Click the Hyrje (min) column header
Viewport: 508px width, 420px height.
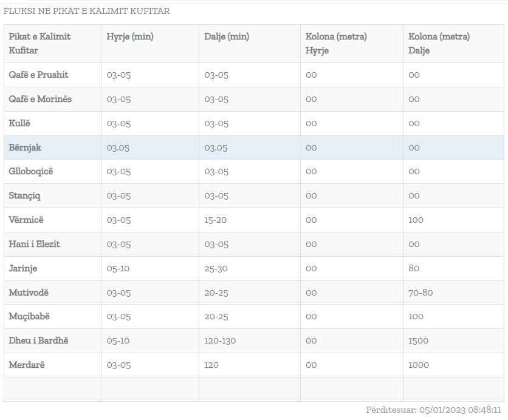click(130, 36)
